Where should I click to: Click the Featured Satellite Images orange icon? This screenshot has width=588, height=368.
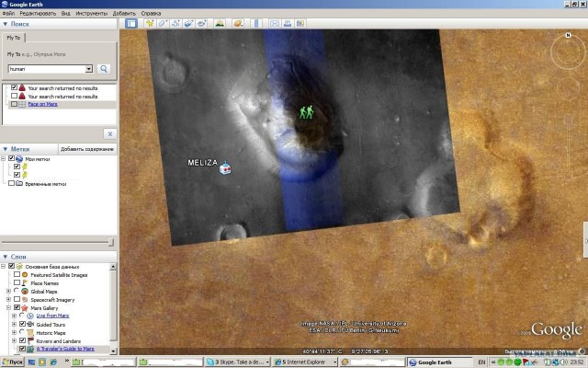point(25,274)
